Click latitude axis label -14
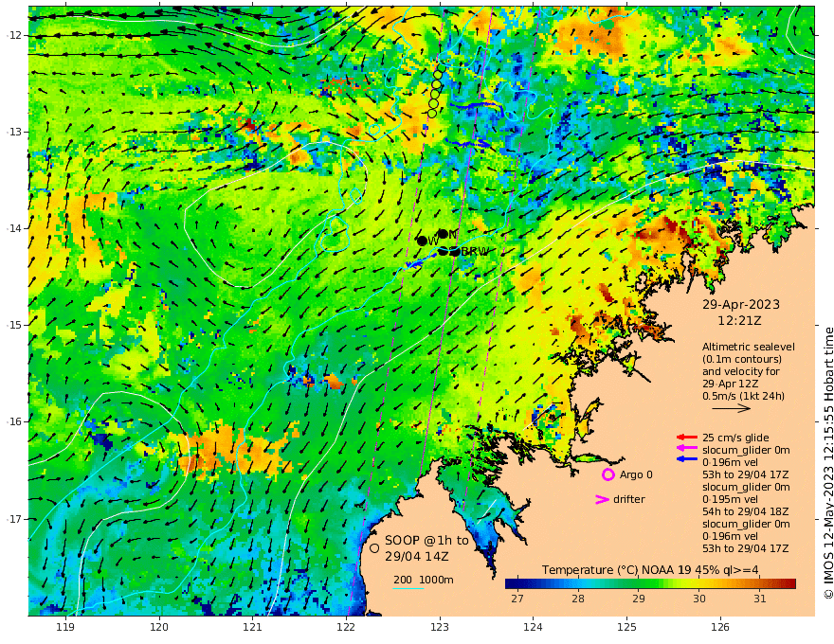Image resolution: width=834 pixels, height=644 pixels. [x=14, y=228]
